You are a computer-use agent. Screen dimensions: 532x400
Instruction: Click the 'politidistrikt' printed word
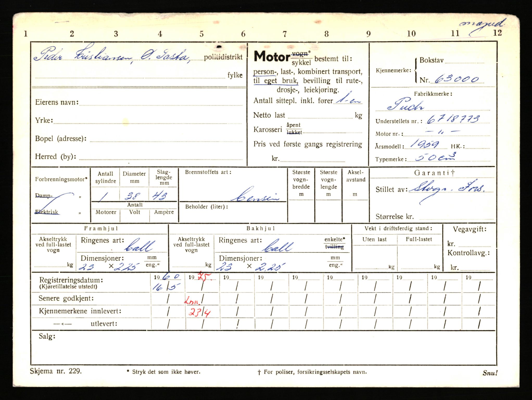[x=223, y=57]
